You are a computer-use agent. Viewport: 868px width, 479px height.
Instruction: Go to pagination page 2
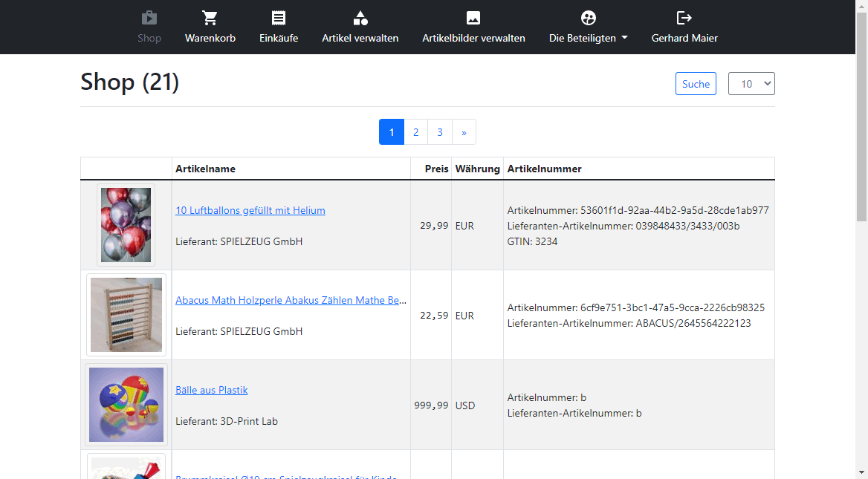415,132
